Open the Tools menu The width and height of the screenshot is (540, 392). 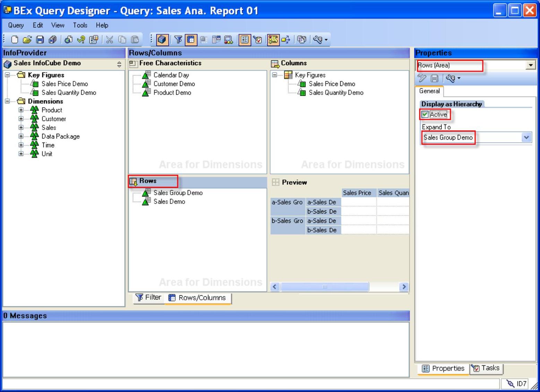pyautogui.click(x=80, y=25)
